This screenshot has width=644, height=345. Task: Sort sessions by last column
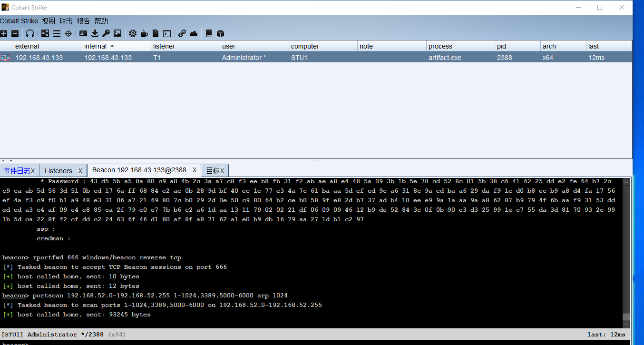[609, 46]
